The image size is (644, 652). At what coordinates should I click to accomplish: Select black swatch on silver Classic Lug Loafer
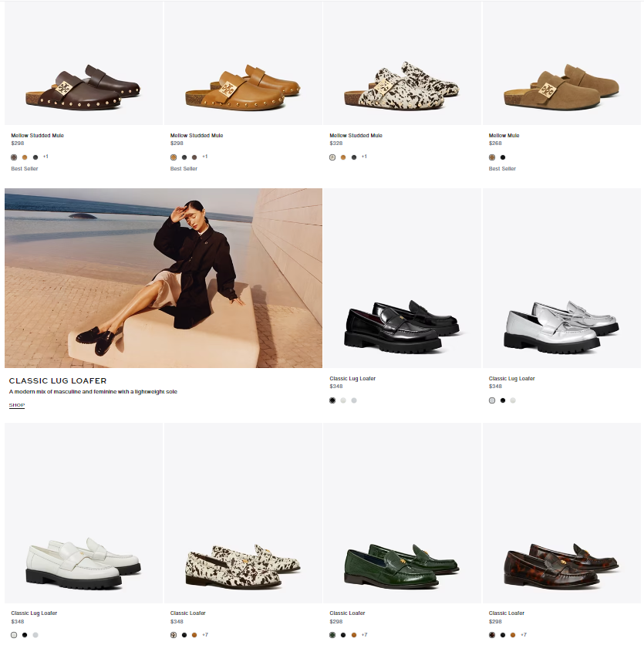[503, 400]
